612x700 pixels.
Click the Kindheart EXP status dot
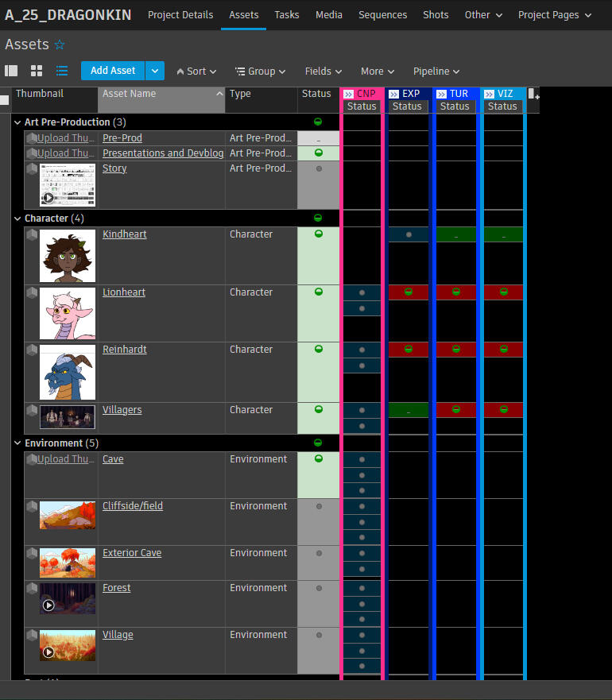(x=409, y=235)
